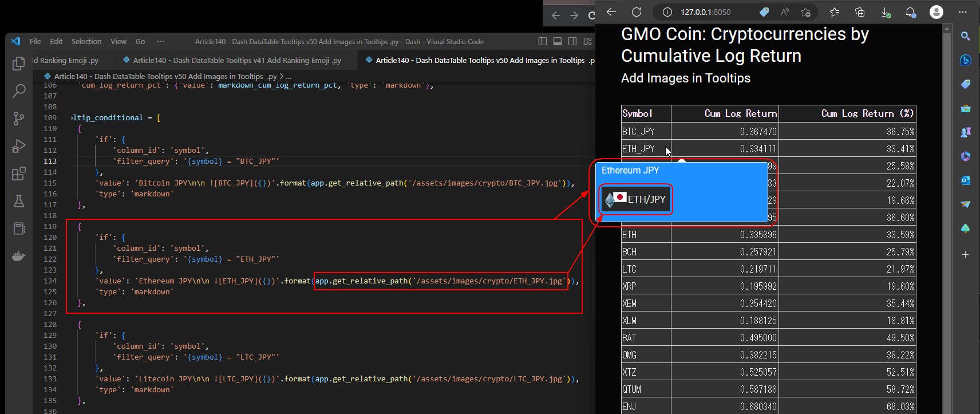Open Tools briefcase in Edge sidebar
980x414 pixels.
pos(966,108)
